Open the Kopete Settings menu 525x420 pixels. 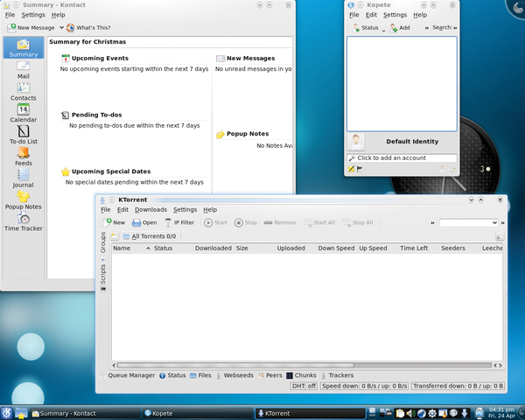(395, 15)
